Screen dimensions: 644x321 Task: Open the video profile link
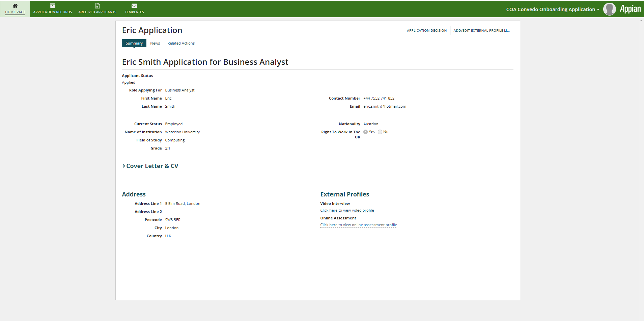click(x=347, y=210)
